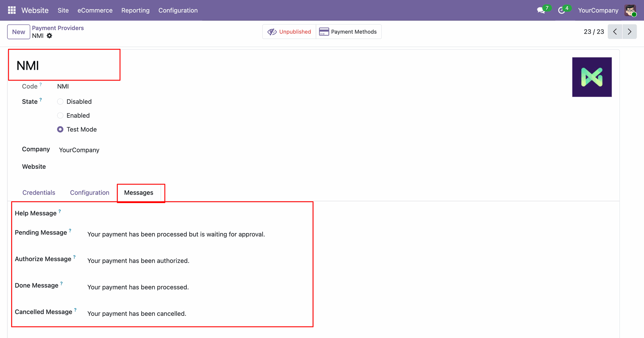Open the activities clock icon
The width and height of the screenshot is (644, 338).
(x=561, y=10)
